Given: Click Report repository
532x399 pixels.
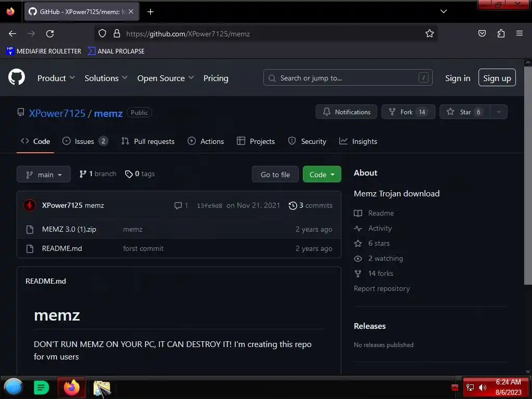Looking at the screenshot, I should (382, 288).
